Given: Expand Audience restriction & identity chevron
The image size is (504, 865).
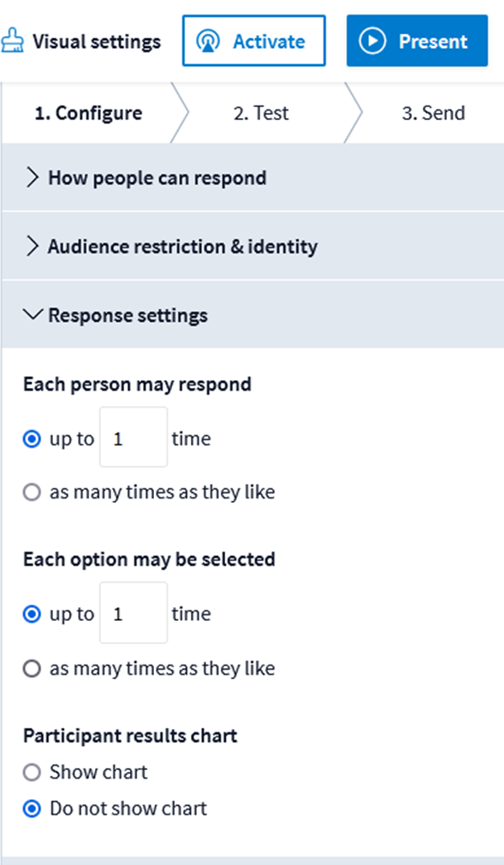Looking at the screenshot, I should coord(33,246).
